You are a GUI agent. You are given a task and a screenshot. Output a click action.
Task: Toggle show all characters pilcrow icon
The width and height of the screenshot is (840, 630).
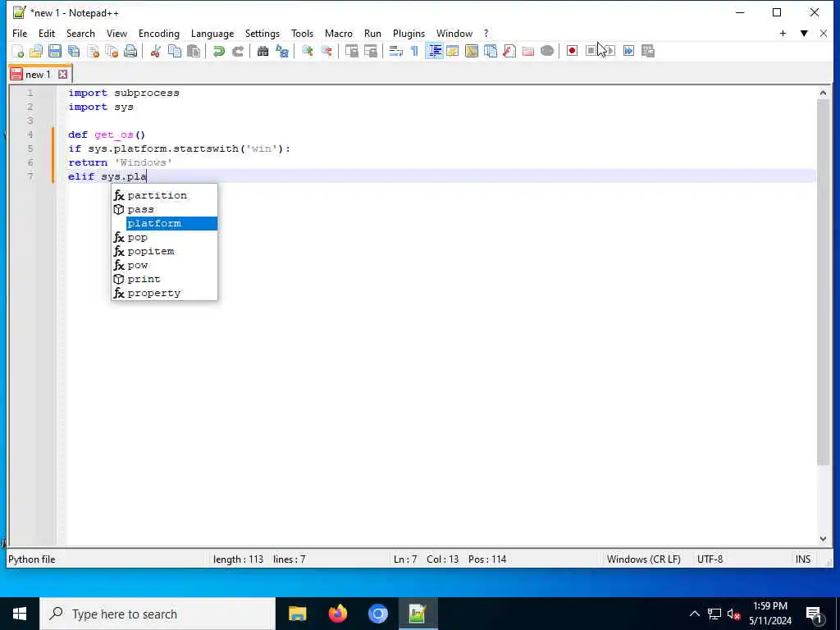tap(414, 51)
